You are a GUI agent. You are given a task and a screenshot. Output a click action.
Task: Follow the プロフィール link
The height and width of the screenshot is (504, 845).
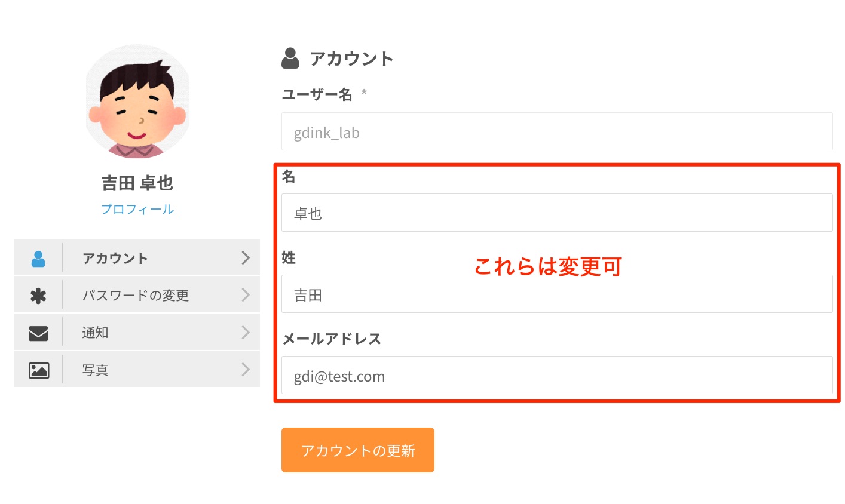coord(137,209)
